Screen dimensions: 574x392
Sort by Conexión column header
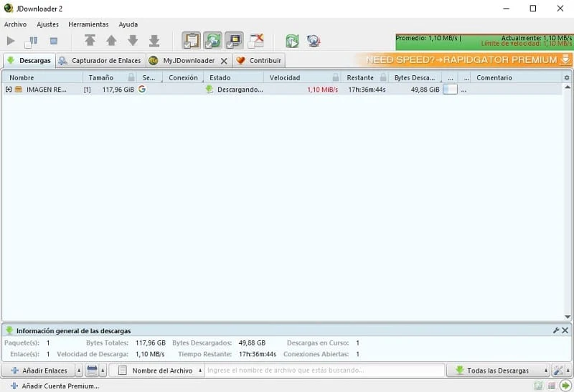[x=183, y=77]
